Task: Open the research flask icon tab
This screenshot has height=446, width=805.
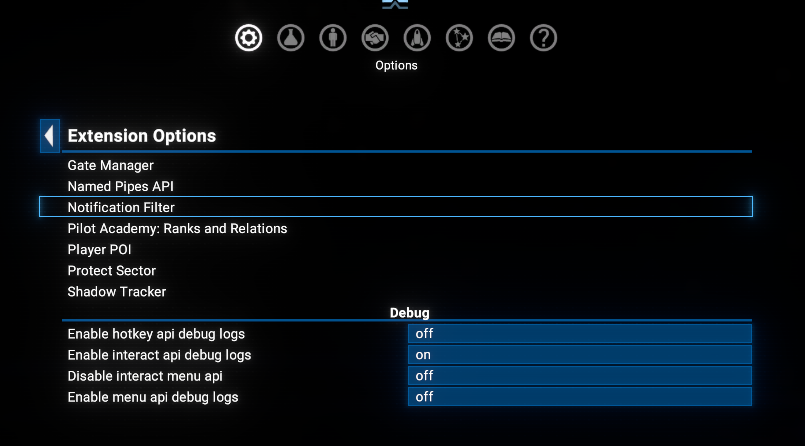Action: (291, 38)
